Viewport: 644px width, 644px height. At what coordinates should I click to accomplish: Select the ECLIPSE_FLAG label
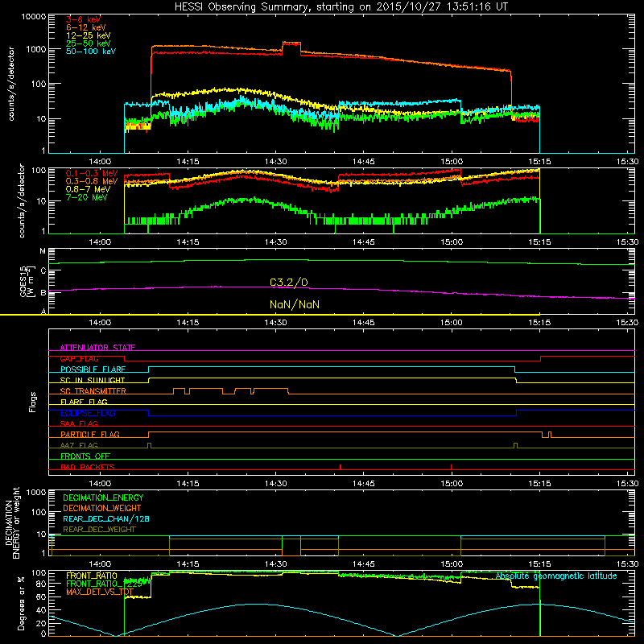click(88, 413)
